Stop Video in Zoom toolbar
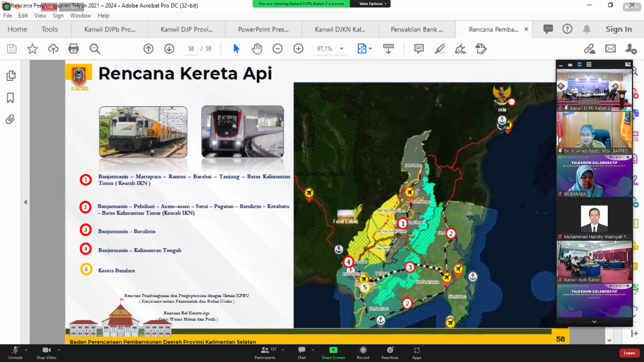This screenshot has height=362, width=644. coord(47,352)
